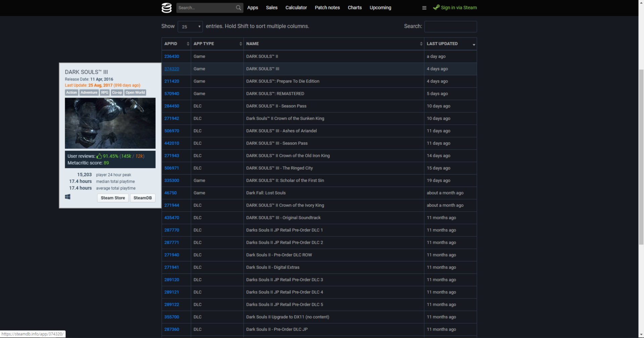Click the Adventure tag in the hover card
The width and height of the screenshot is (644, 338).
click(x=89, y=93)
